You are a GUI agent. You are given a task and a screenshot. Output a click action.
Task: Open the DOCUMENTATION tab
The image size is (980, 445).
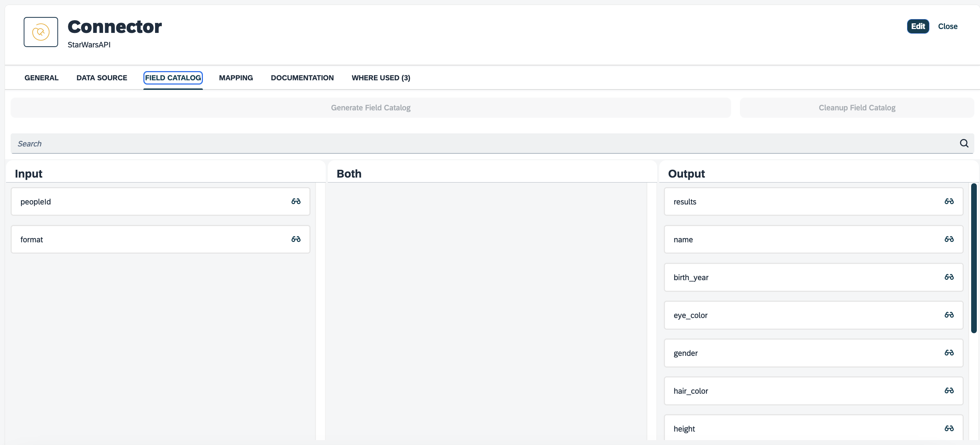pos(302,78)
